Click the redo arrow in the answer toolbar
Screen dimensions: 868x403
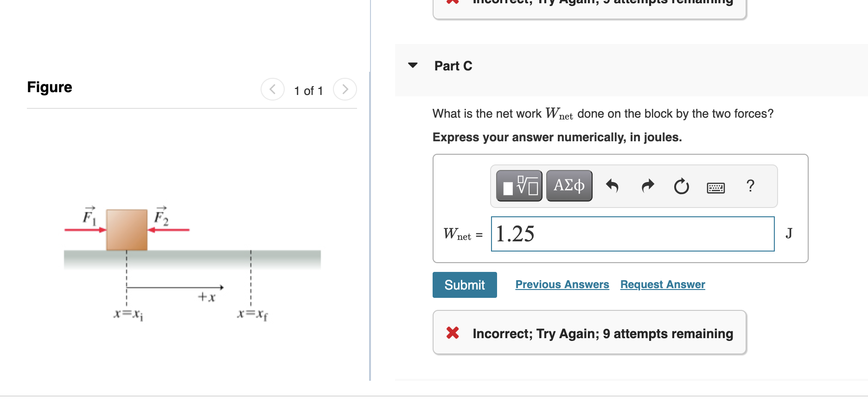point(647,186)
